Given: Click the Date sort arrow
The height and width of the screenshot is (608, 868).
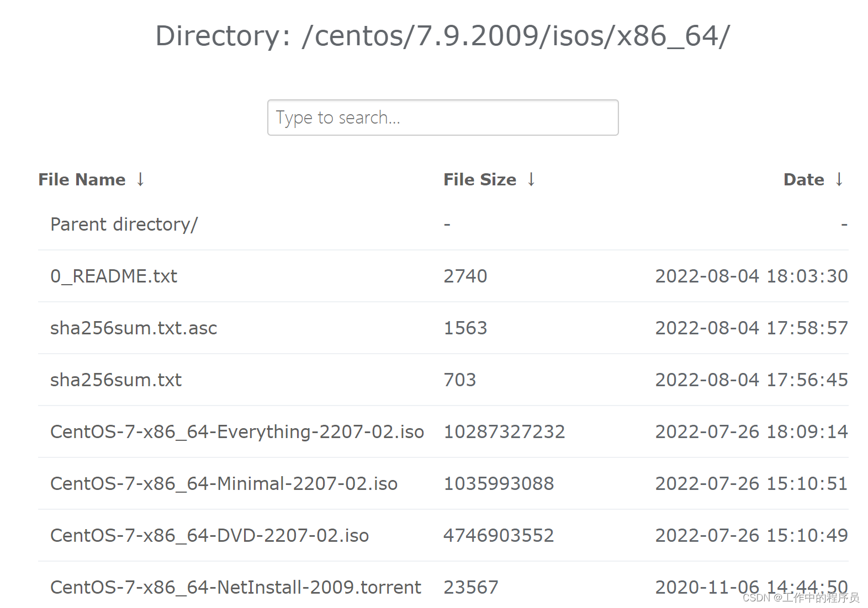Looking at the screenshot, I should pyautogui.click(x=839, y=179).
